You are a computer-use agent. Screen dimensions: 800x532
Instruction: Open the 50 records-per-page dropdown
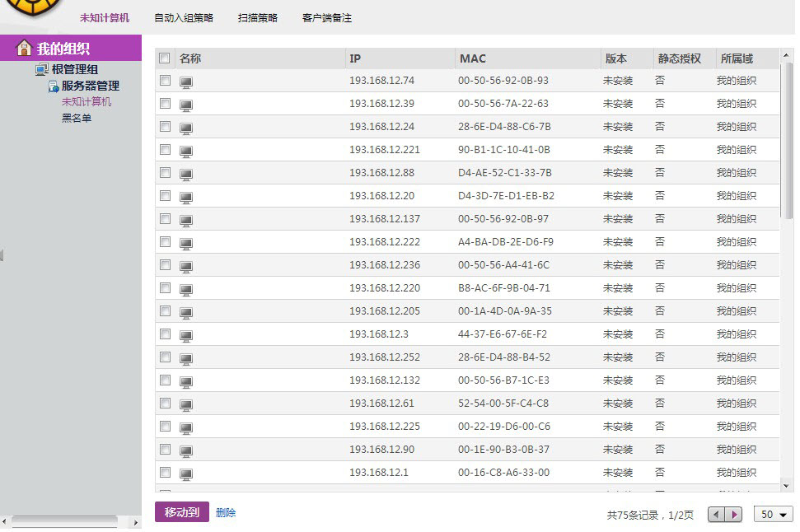(x=773, y=514)
